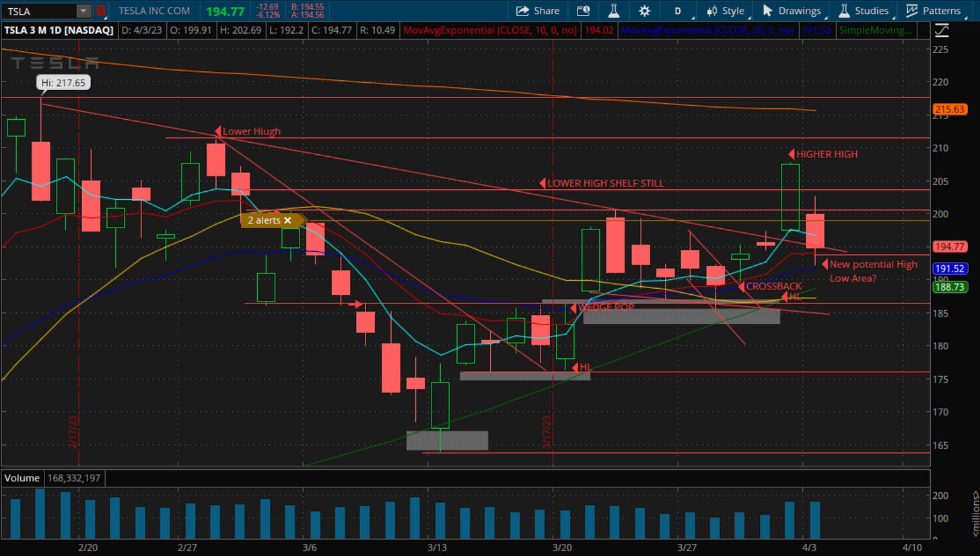Click the curve icon above the price axis
This screenshot has width=980, height=556.
point(942,30)
